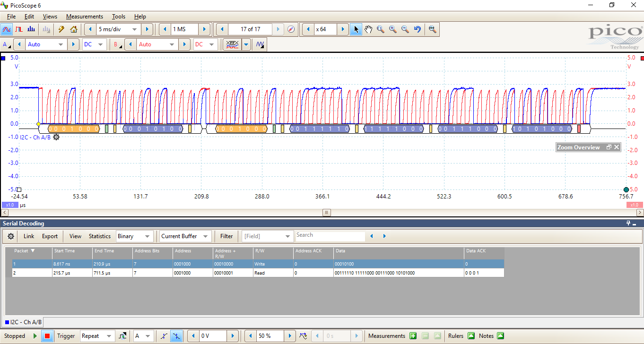Click the Statistics button
This screenshot has height=344, width=644.
100,236
